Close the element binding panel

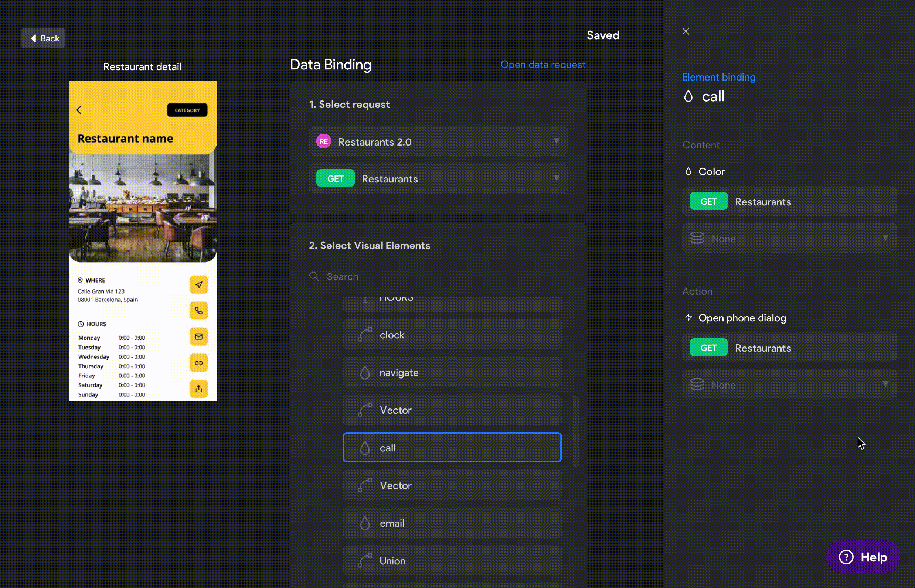(x=686, y=31)
